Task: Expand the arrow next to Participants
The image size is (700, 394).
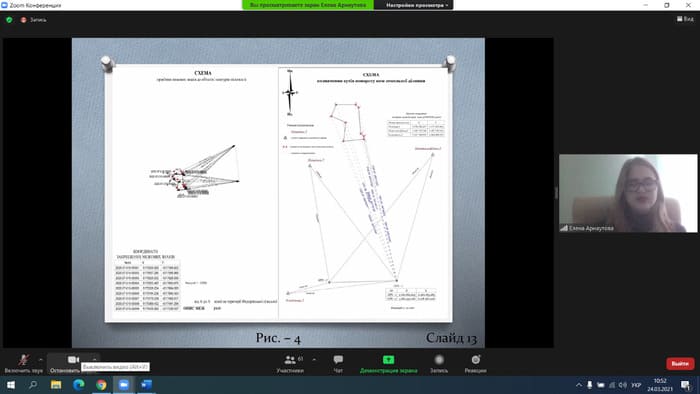Action: (x=314, y=359)
